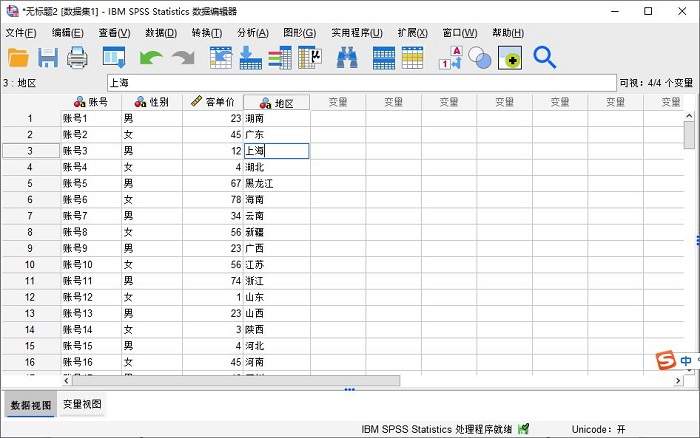Image resolution: width=700 pixels, height=438 pixels.
Task: Click the Find binoculars icon
Action: 347,58
